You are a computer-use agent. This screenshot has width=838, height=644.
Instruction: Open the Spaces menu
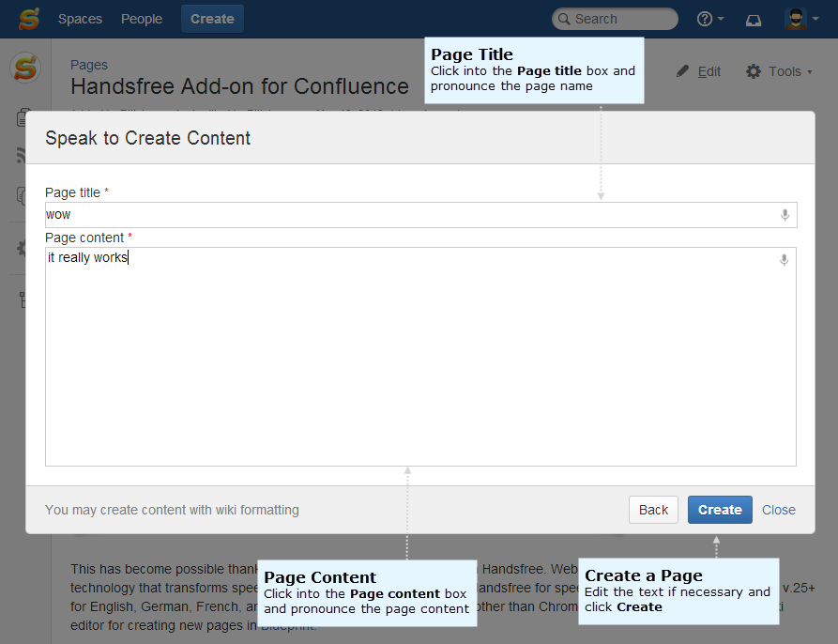coord(80,19)
